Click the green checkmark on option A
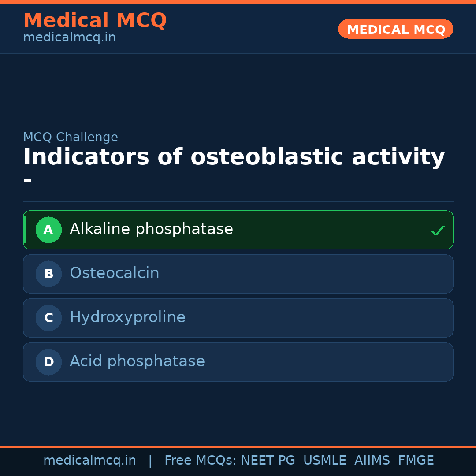Screen dimensions: 476x476 [438, 230]
